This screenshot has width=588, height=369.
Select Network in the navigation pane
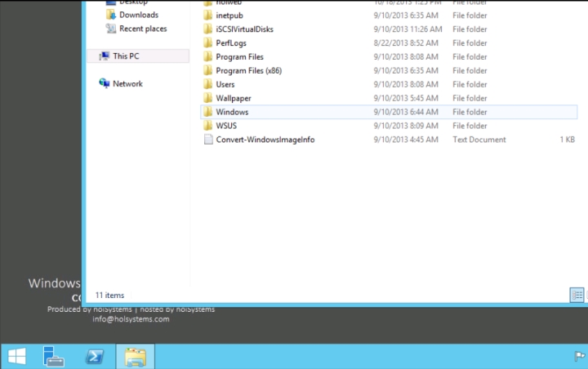tap(127, 83)
